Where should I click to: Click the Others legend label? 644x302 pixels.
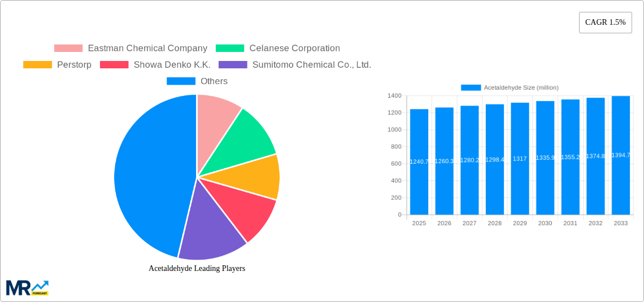coord(214,81)
